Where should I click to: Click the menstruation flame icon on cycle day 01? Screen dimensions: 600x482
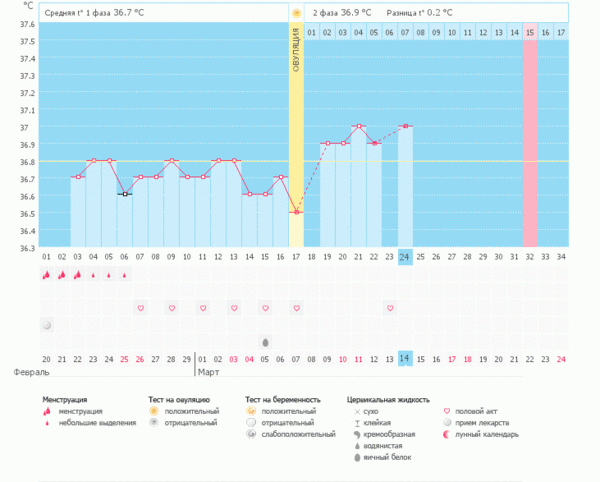click(46, 275)
